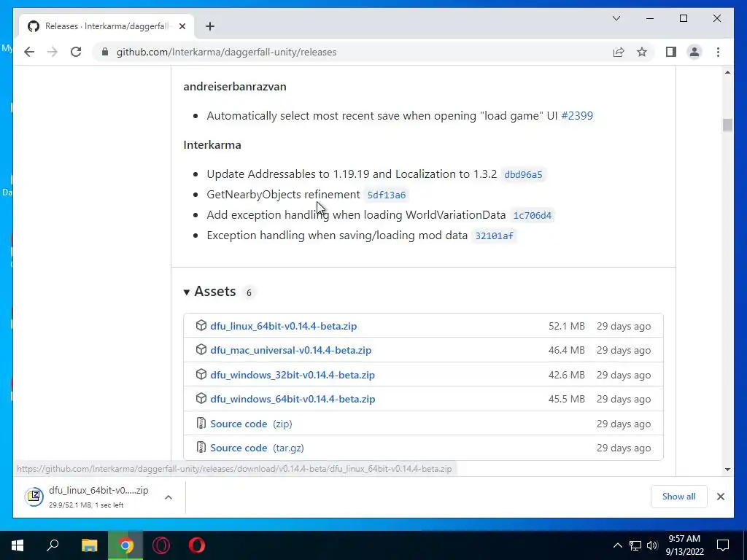
Task: Click the page vertical scrollbar thumb
Action: (x=727, y=125)
